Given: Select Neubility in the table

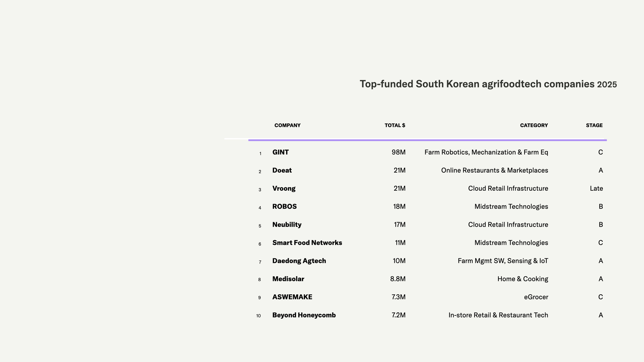Looking at the screenshot, I should [287, 225].
